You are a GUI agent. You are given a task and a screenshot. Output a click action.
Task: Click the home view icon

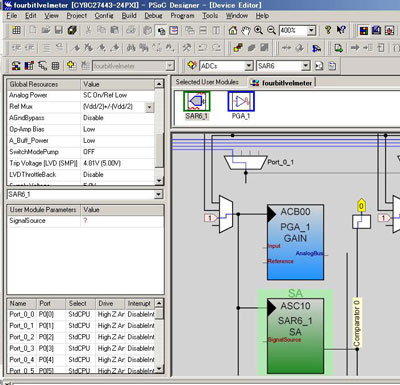click(x=233, y=30)
